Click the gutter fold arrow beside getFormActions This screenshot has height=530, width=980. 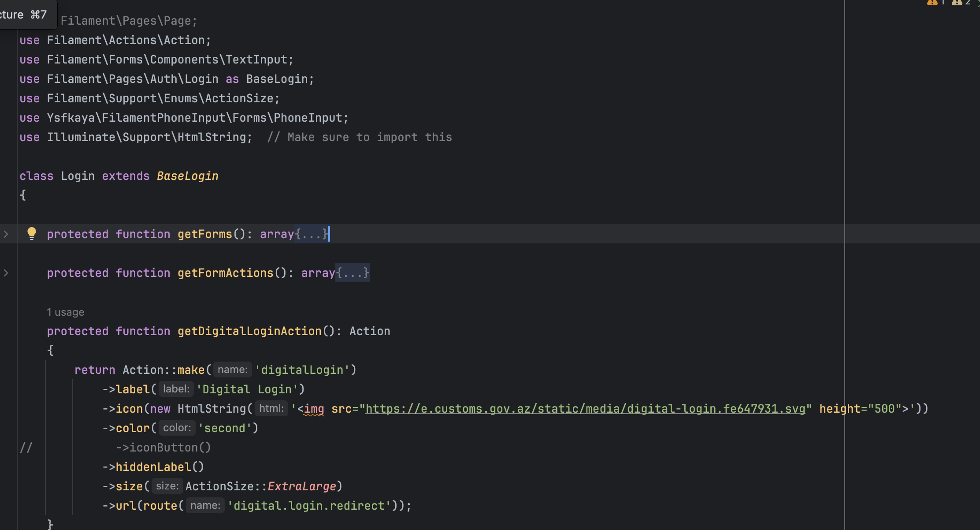(x=6, y=273)
